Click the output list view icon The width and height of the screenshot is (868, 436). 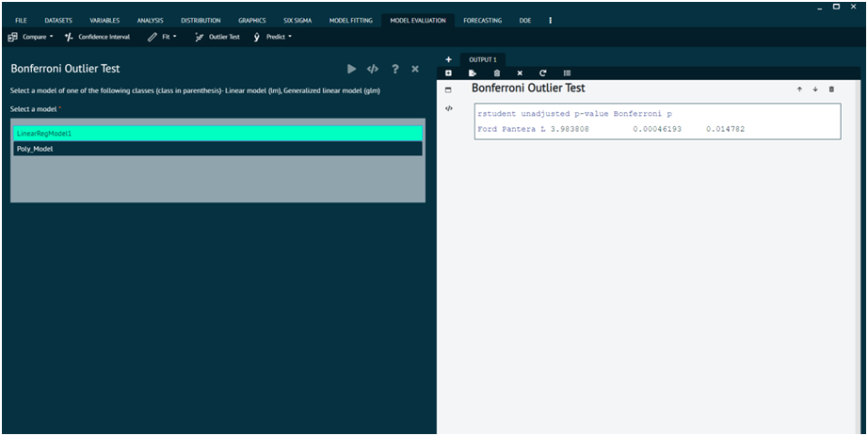pyautogui.click(x=567, y=73)
